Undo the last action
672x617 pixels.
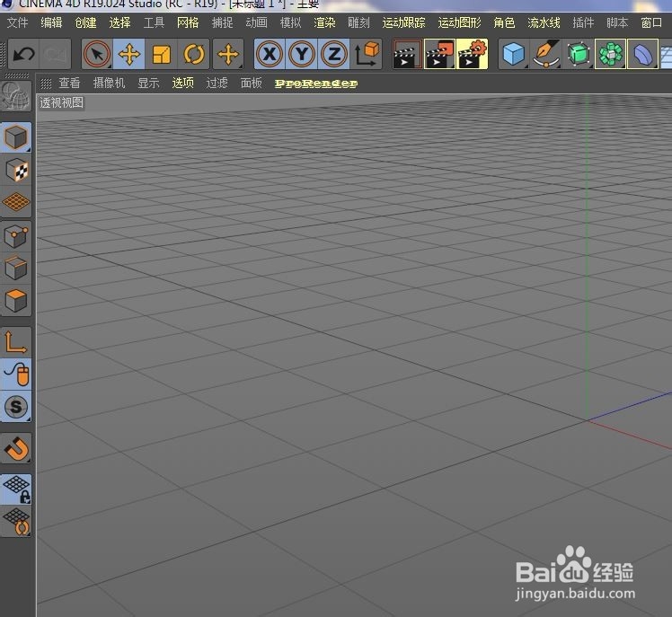coord(23,54)
